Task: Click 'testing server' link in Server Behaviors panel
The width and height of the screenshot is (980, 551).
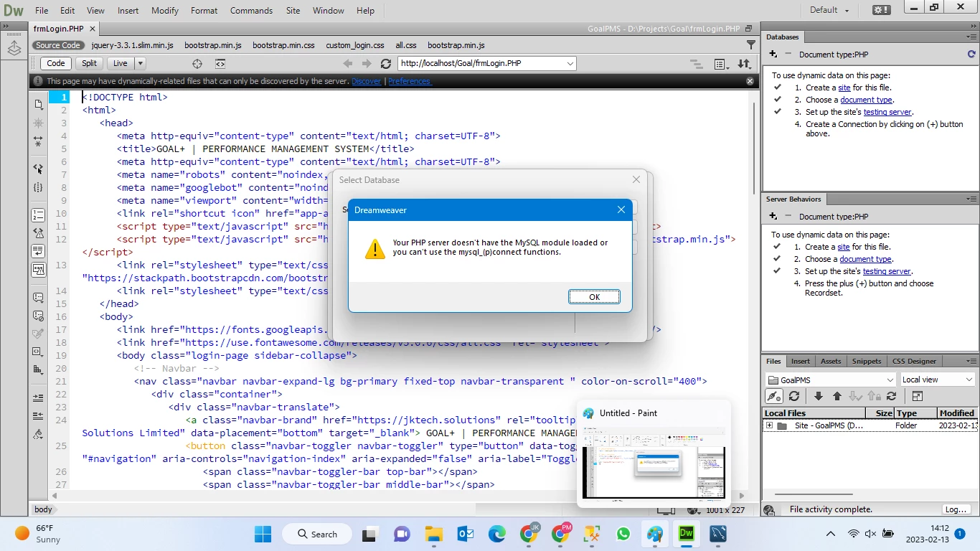Action: click(x=887, y=271)
